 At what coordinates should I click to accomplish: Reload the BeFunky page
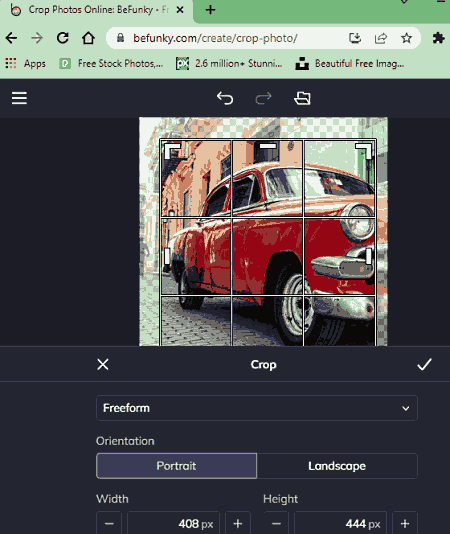tap(63, 38)
